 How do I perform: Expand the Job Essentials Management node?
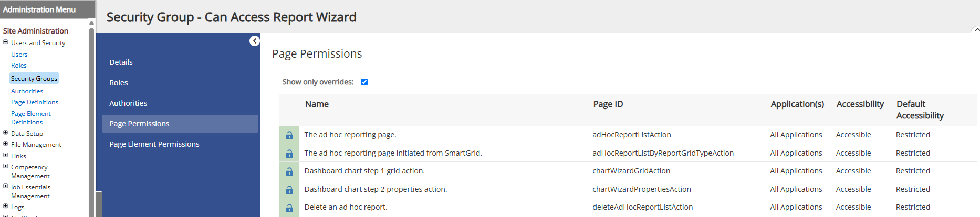click(x=6, y=186)
